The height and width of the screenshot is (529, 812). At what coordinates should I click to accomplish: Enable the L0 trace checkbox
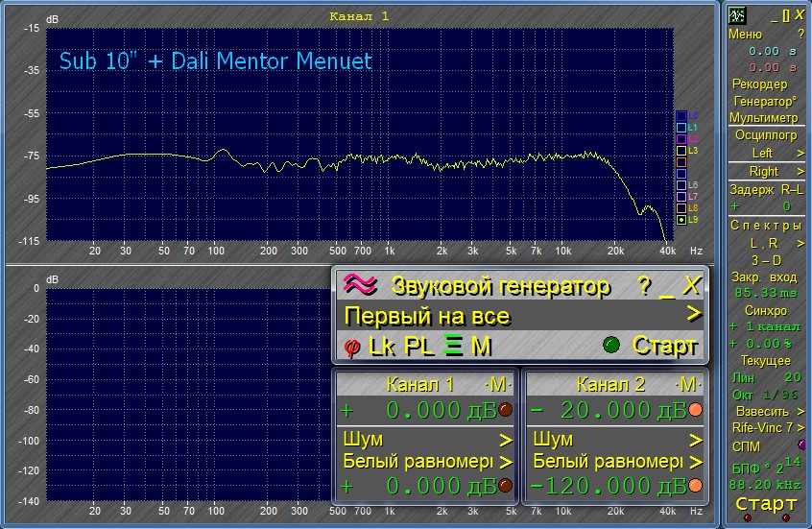681,116
